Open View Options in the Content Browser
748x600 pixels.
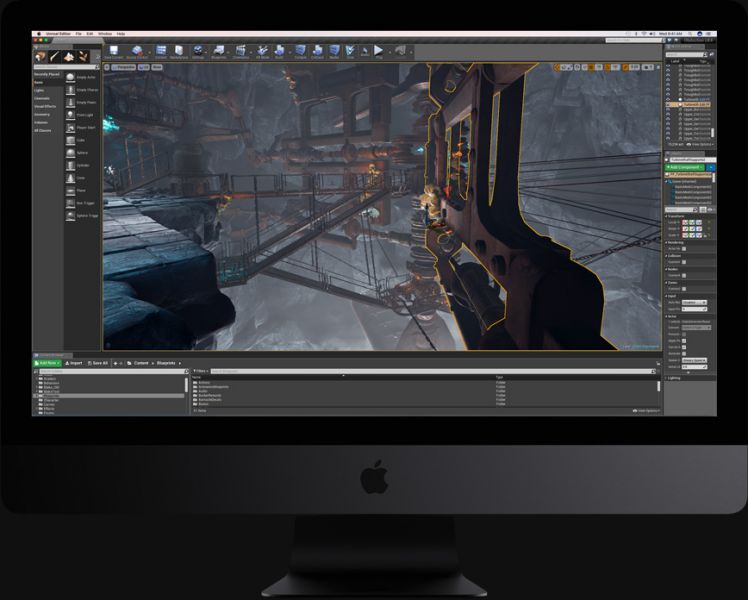point(646,410)
